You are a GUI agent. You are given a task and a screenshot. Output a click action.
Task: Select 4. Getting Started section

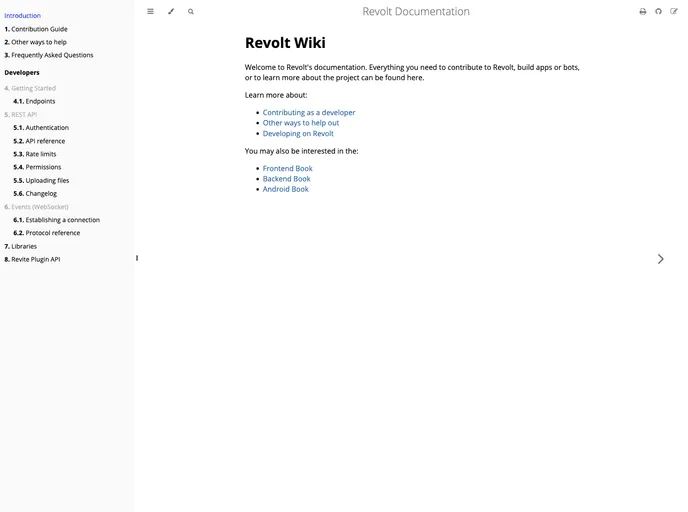coord(30,88)
